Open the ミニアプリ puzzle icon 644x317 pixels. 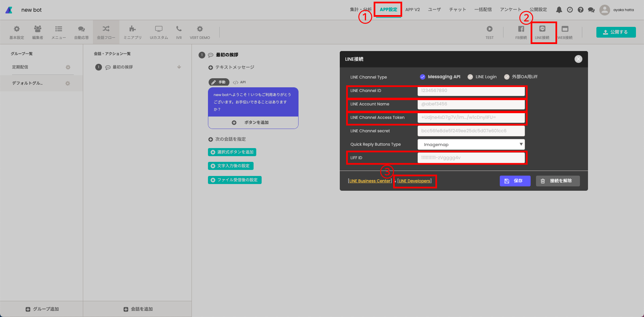[132, 29]
